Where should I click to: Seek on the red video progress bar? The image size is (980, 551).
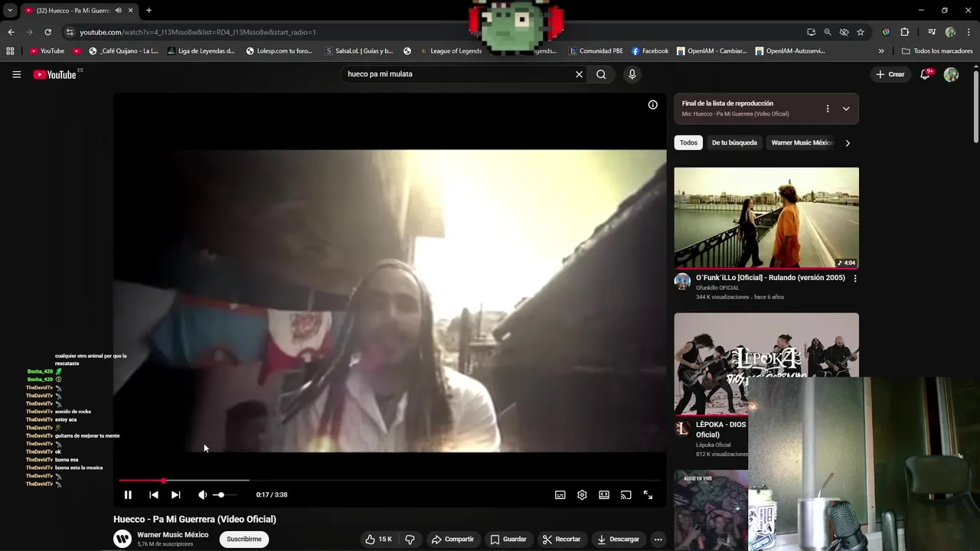(x=390, y=481)
